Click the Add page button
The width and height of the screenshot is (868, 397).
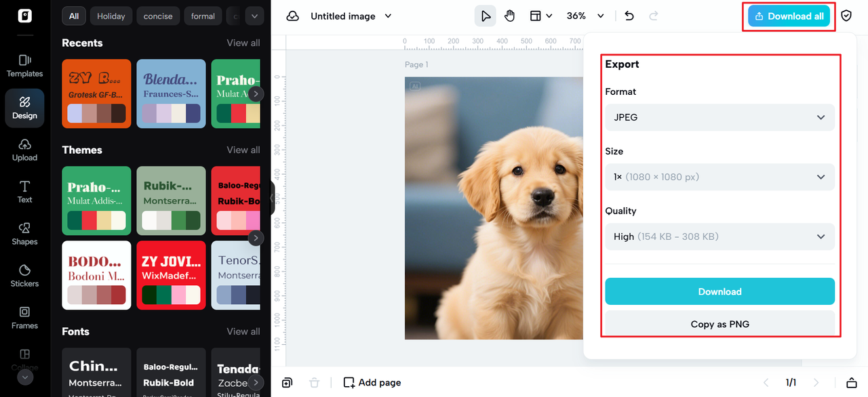point(372,383)
